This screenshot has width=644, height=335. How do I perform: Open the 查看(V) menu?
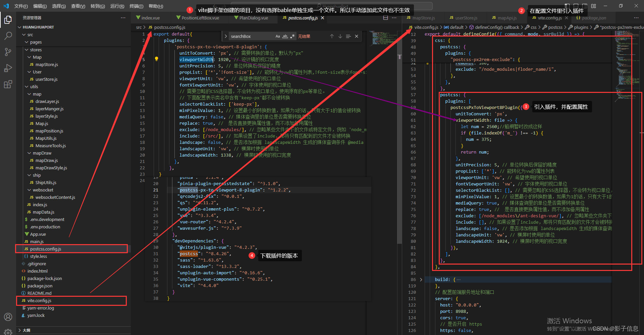point(78,6)
